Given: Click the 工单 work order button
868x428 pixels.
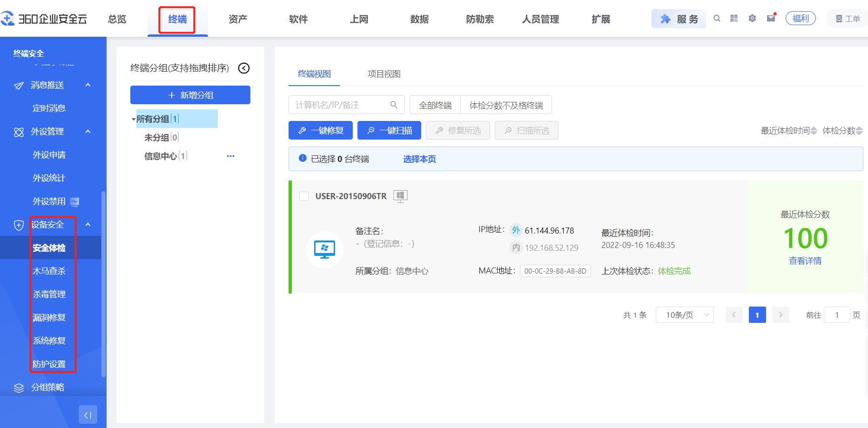Looking at the screenshot, I should point(848,19).
